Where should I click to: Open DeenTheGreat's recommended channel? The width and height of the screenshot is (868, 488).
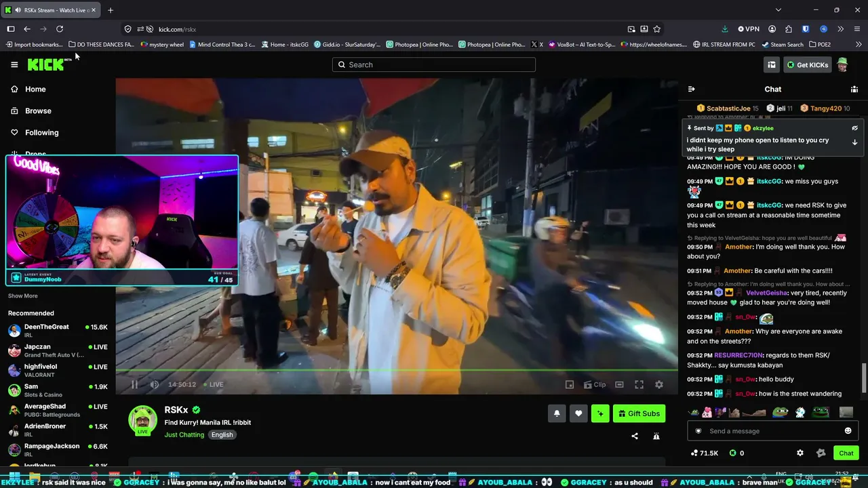pyautogui.click(x=58, y=331)
